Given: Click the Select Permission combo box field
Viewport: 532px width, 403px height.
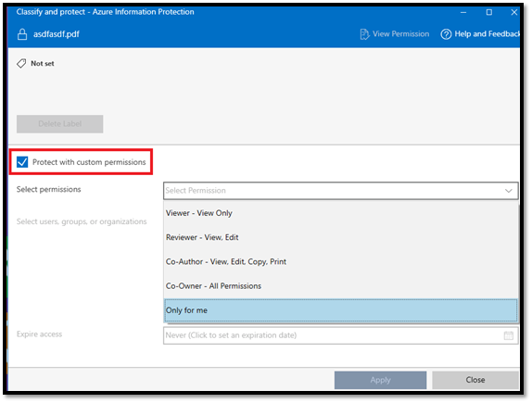Looking at the screenshot, I should point(341,191).
